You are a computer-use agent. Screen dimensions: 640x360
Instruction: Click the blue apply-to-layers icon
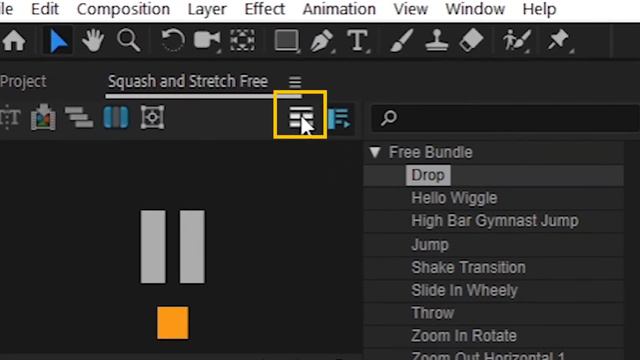(x=339, y=118)
